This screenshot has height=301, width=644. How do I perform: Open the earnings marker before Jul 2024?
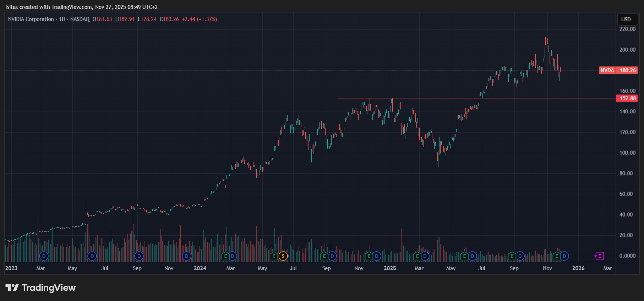(273, 256)
